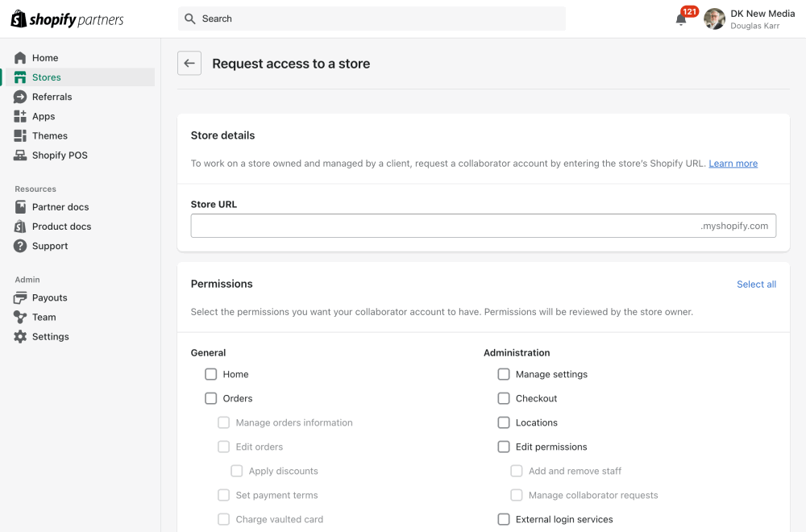Tick the Set payment terms checkbox

click(223, 495)
